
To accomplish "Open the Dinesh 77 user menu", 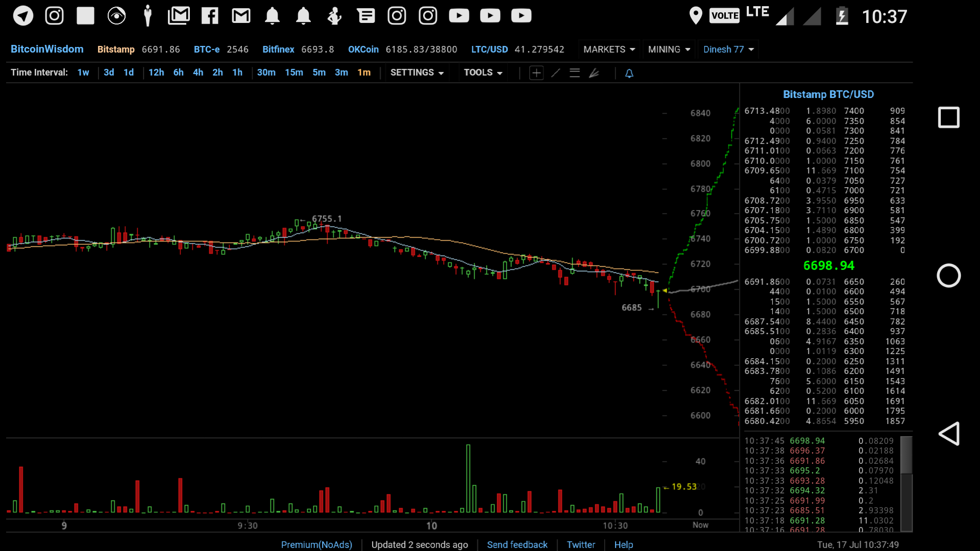I will pos(728,49).
